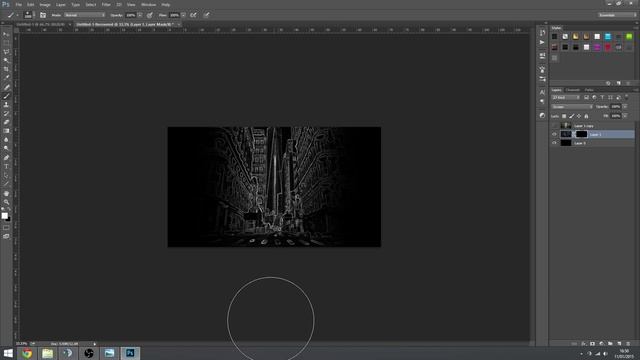
Task: Open the brush Flow slider arrow
Action: click(184, 15)
